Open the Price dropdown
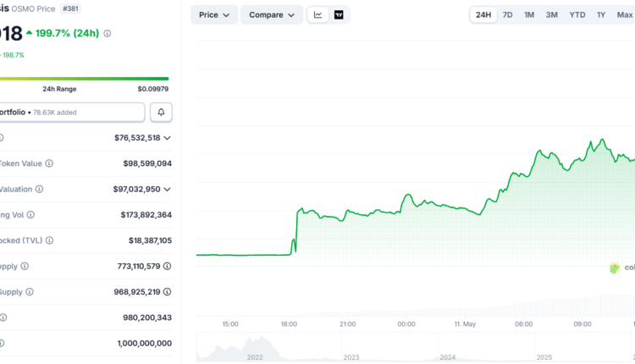The width and height of the screenshot is (635, 364). click(214, 15)
